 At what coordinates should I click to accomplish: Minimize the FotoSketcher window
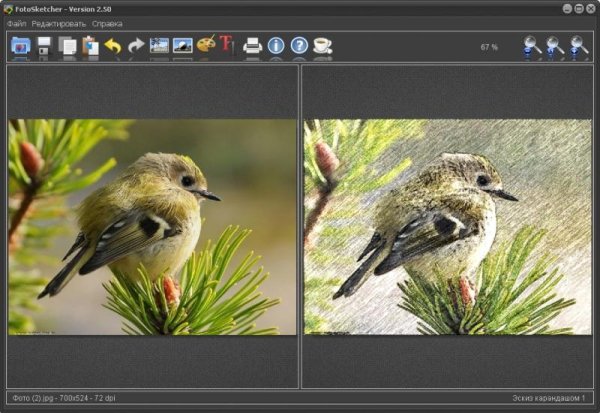tap(567, 8)
